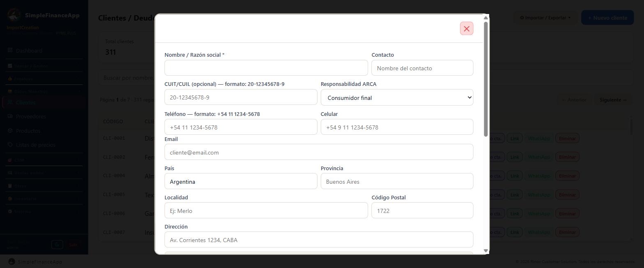Viewport: 644px width, 268px height.
Task: Click into the Celular field
Action: click(397, 127)
